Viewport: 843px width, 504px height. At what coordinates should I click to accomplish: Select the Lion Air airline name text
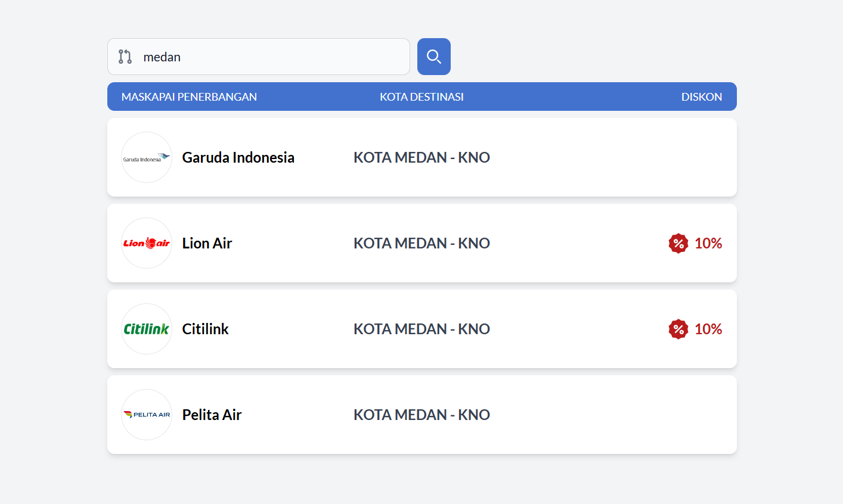[207, 243]
